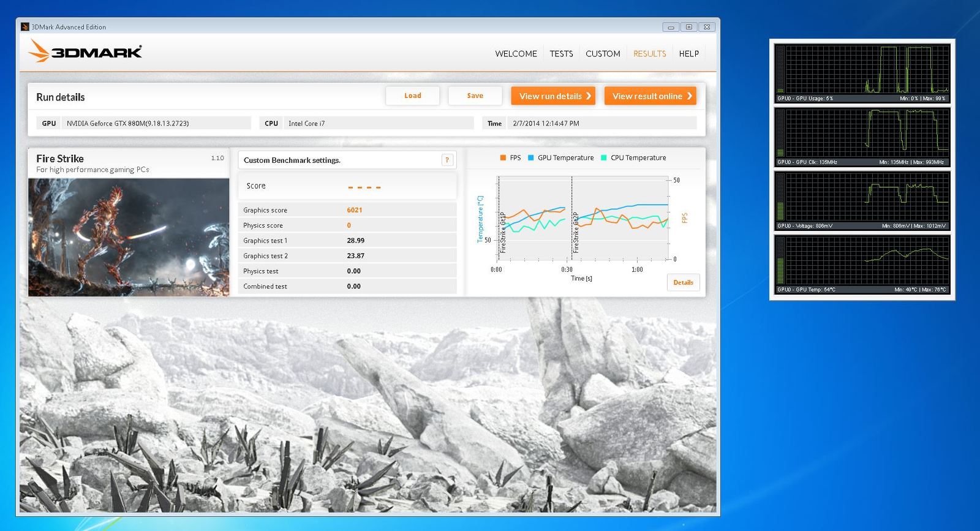The image size is (980, 531).
Task: Click the 'Custom Benchmark settings.' text
Action: point(292,160)
